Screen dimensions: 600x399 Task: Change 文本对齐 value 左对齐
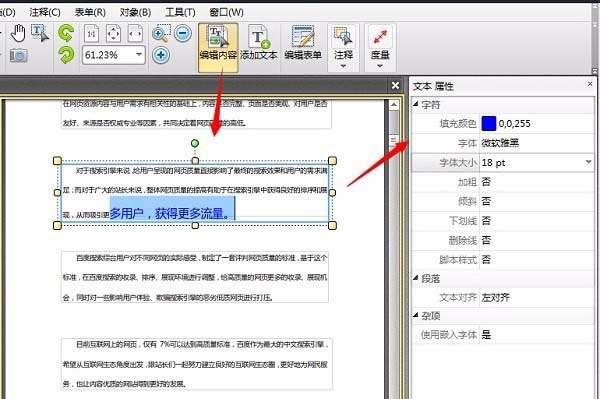tap(496, 297)
